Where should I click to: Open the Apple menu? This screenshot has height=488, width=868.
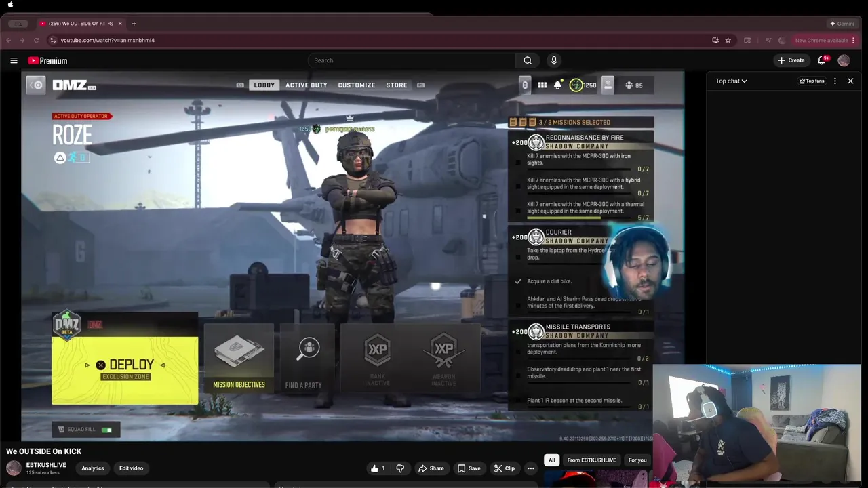tap(10, 5)
